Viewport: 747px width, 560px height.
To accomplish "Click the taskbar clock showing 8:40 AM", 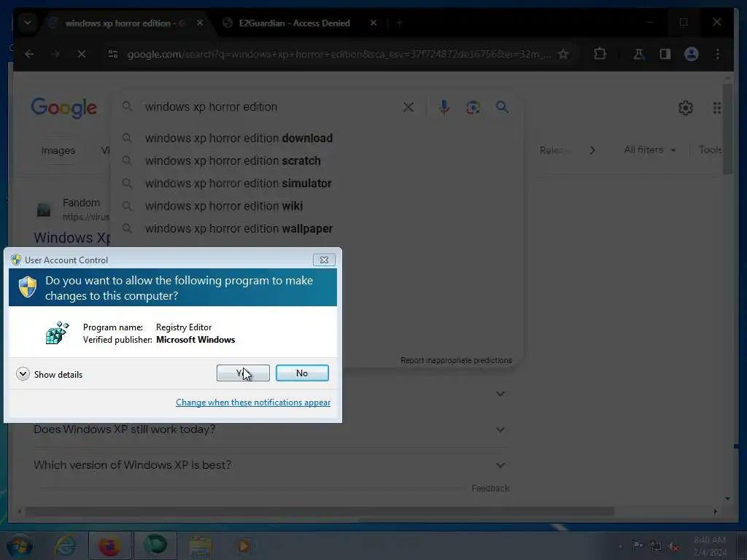I will pyautogui.click(x=711, y=545).
